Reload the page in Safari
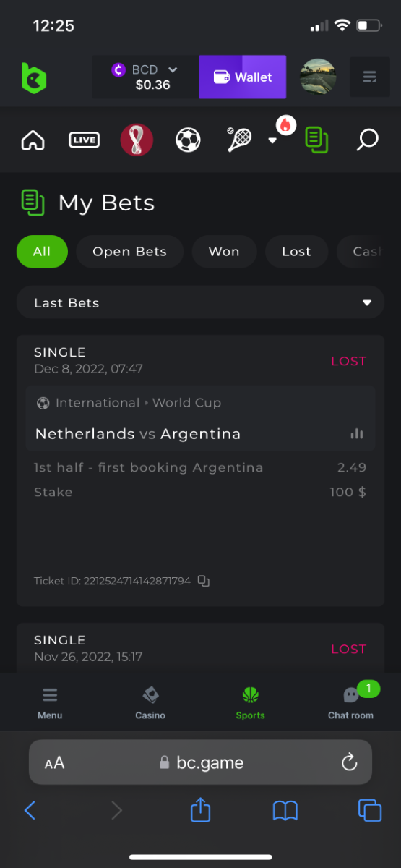The image size is (401, 868). point(349,762)
